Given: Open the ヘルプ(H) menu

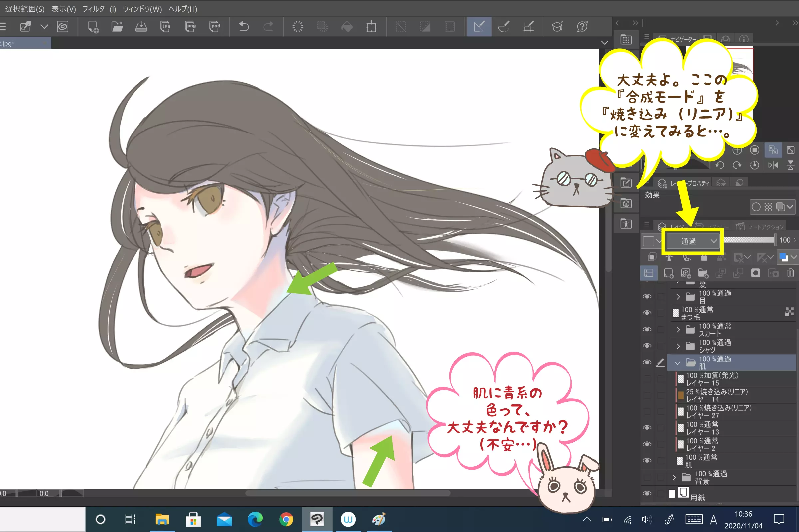Looking at the screenshot, I should [x=183, y=9].
